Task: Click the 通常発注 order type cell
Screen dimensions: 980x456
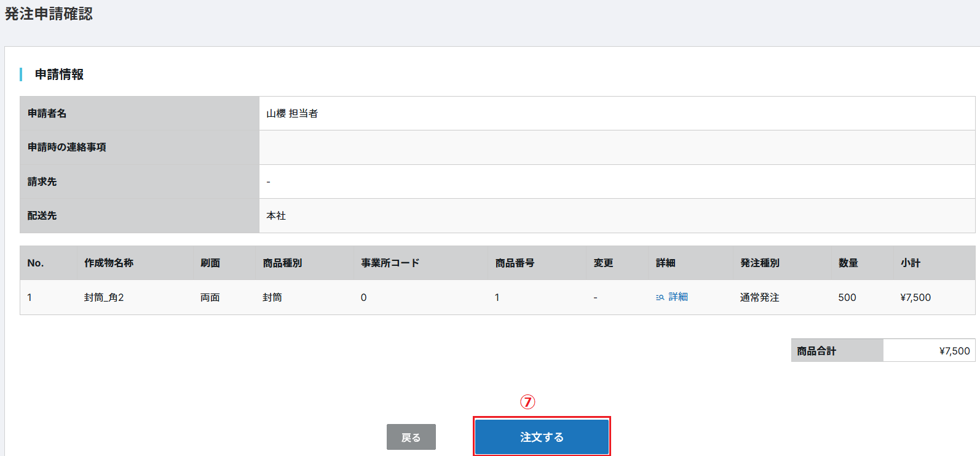Action: click(x=760, y=297)
